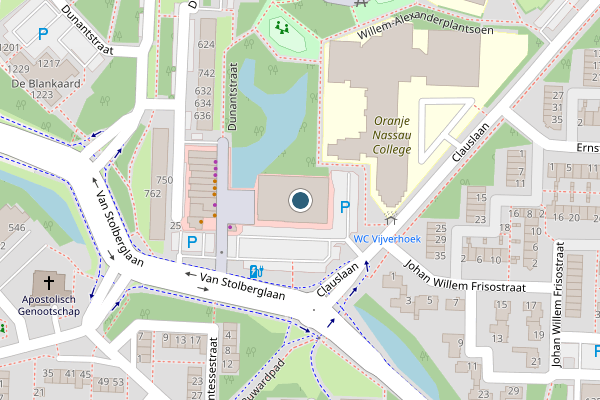Select Willem-Alexanderplantsoen street label
The height and width of the screenshot is (400, 600).
[425, 26]
